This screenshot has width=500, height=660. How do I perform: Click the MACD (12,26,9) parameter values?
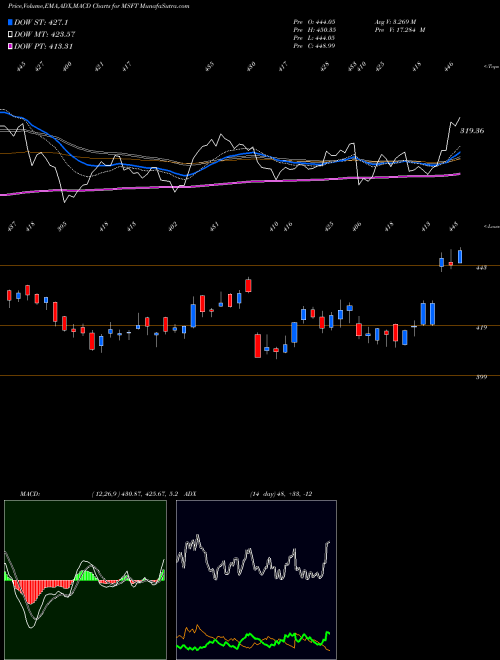tap(136, 494)
